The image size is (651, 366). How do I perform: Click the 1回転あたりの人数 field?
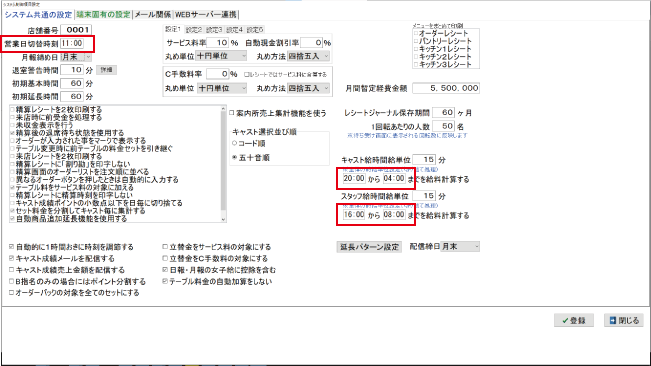(443, 126)
